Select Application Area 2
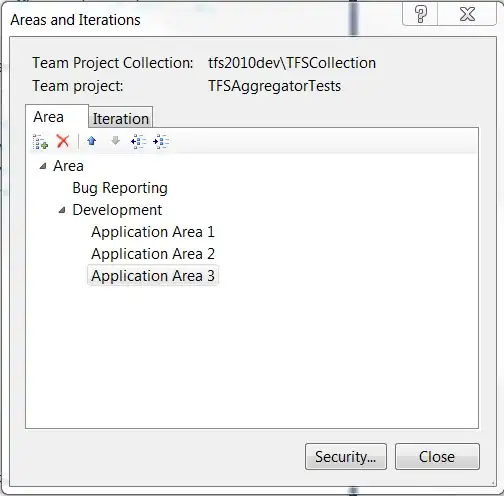 (x=153, y=254)
